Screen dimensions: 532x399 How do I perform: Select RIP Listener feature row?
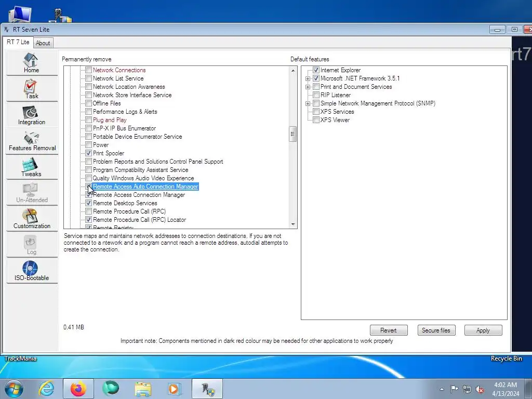[336, 95]
